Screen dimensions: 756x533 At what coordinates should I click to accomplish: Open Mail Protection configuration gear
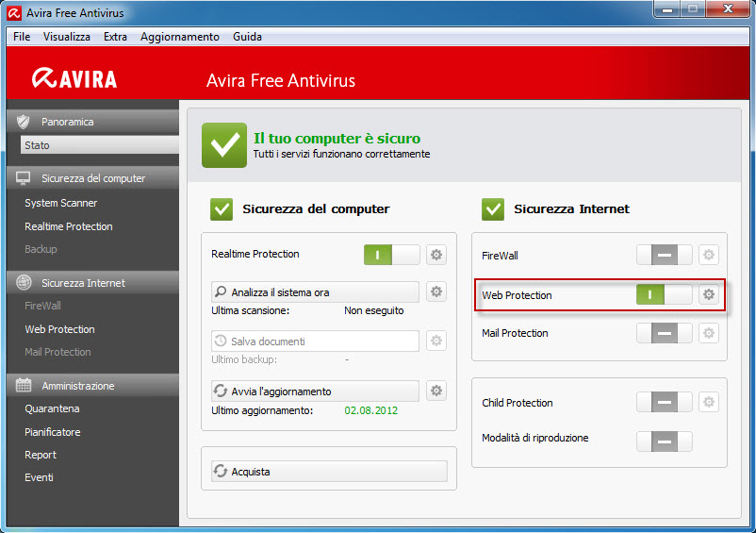click(709, 333)
